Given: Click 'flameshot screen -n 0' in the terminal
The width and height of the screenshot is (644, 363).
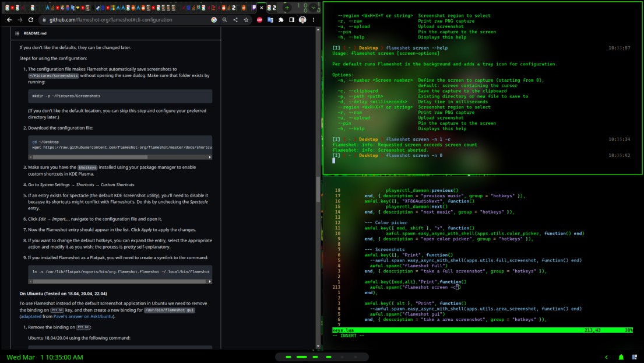Looking at the screenshot, I should 414,155.
